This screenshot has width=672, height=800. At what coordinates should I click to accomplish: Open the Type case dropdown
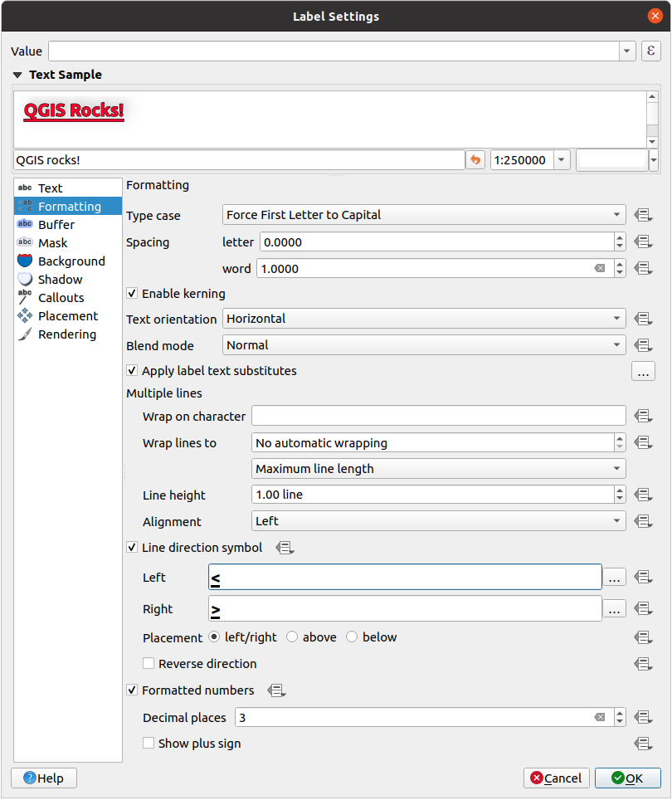tap(424, 215)
